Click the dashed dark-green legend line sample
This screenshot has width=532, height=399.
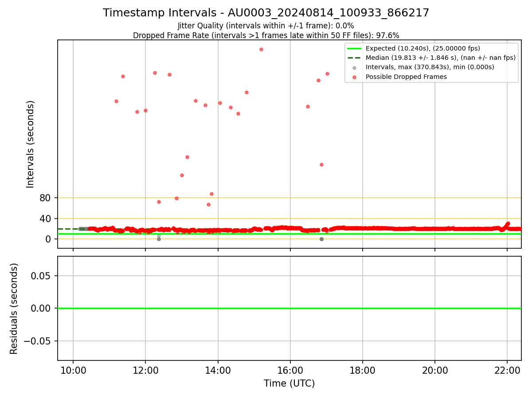[354, 58]
